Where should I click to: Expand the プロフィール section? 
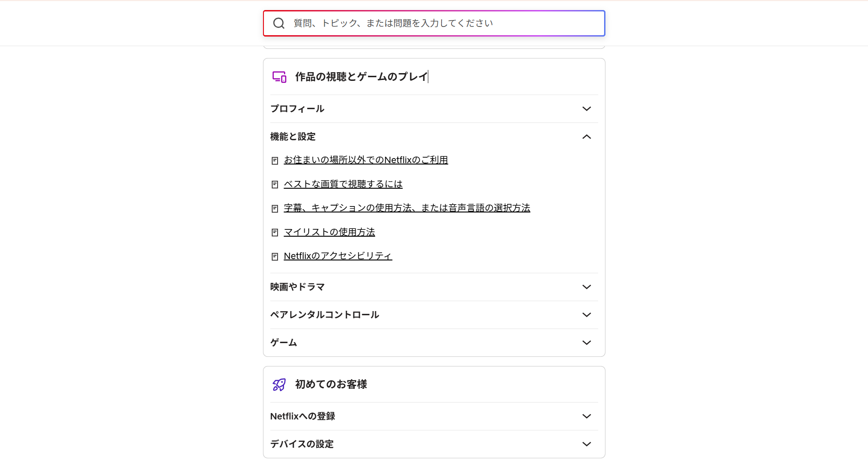(x=586, y=109)
